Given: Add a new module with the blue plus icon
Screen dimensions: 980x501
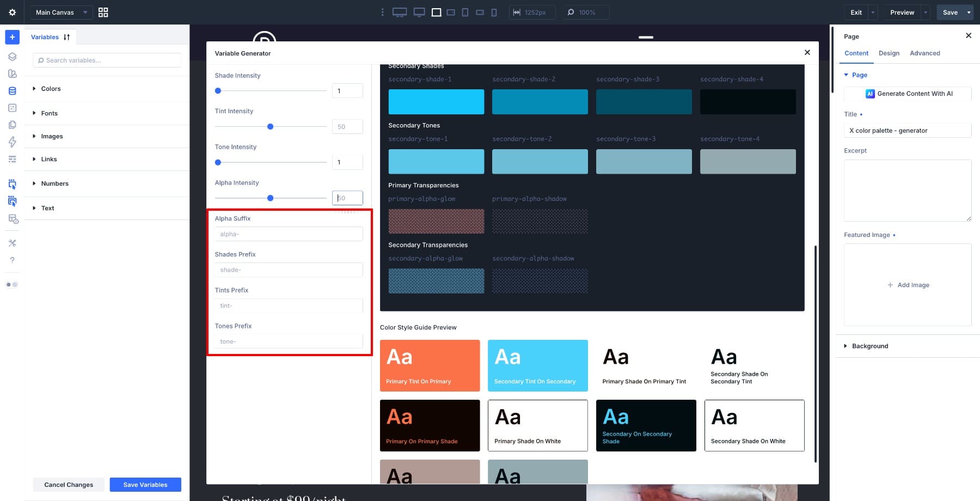Looking at the screenshot, I should 12,37.
